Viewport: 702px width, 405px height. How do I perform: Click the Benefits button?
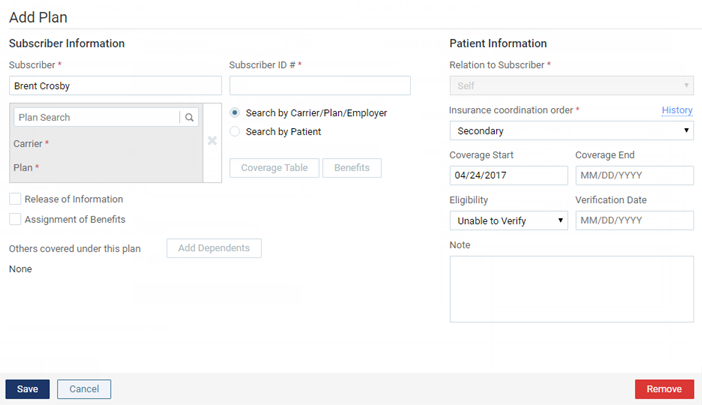[352, 168]
